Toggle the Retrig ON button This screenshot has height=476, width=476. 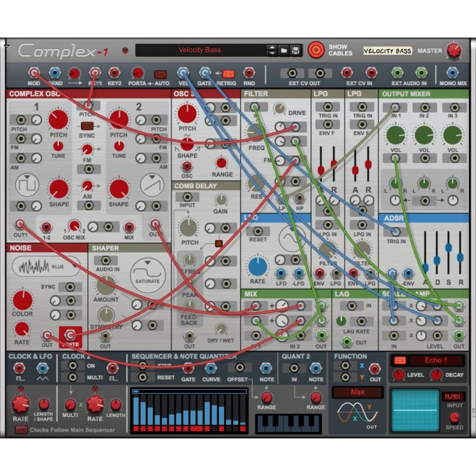tap(228, 74)
